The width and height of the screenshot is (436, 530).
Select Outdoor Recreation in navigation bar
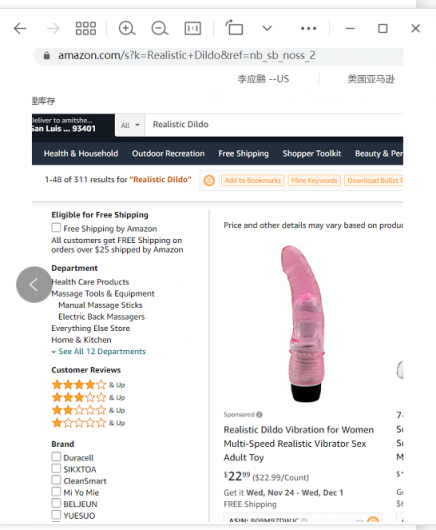click(168, 153)
